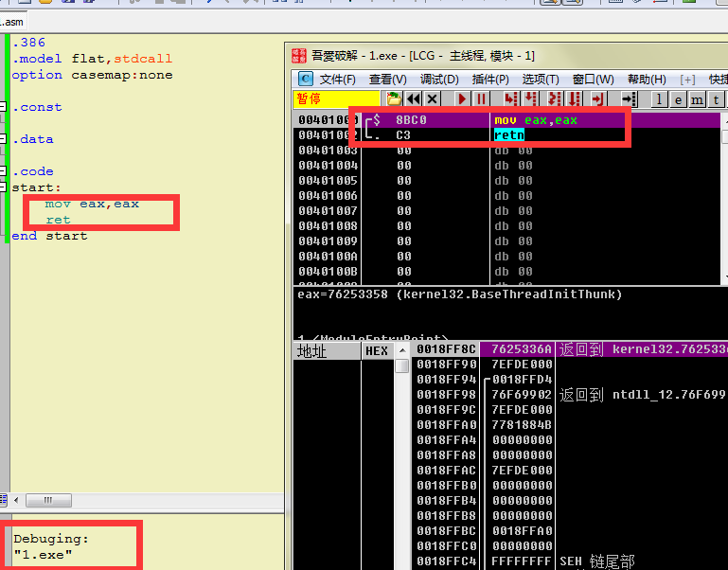Screen dimensions: 728x570
Task: Click the HEX column header in dump pane
Action: pos(377,351)
